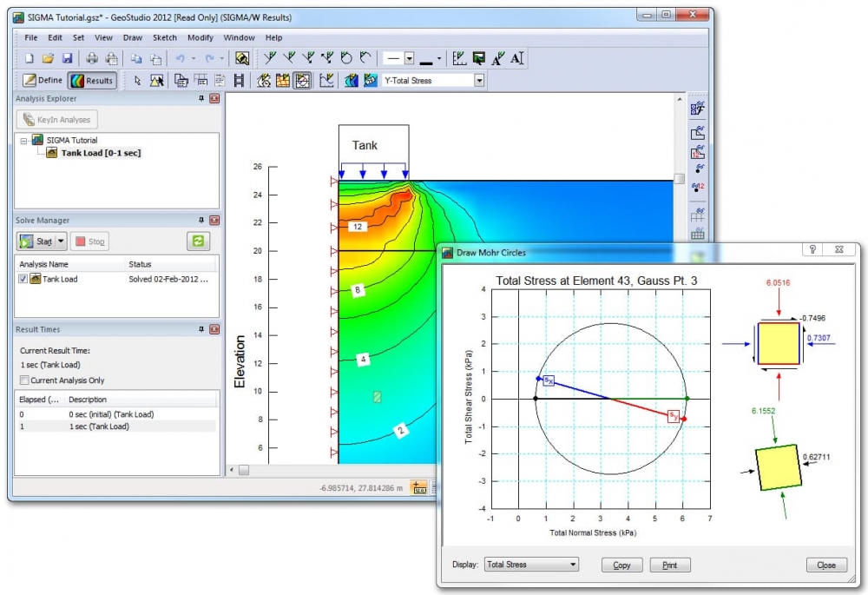Click the Save disk icon in toolbar

coord(67,58)
